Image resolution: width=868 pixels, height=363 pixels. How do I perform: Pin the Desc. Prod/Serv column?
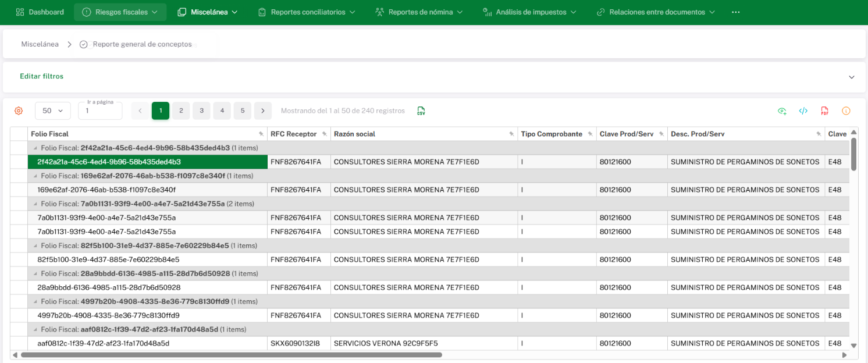click(x=819, y=134)
